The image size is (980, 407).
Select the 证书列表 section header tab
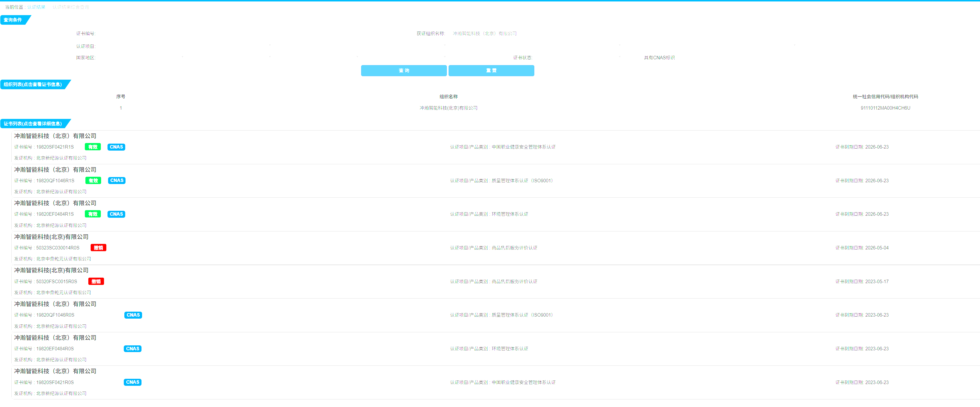pyautogui.click(x=33, y=124)
